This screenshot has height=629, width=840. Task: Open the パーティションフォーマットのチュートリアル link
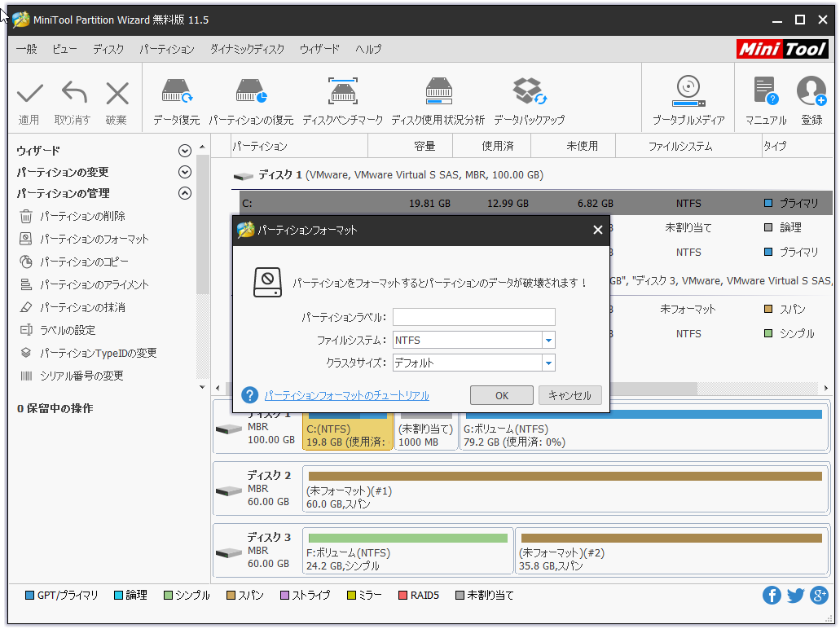point(346,396)
